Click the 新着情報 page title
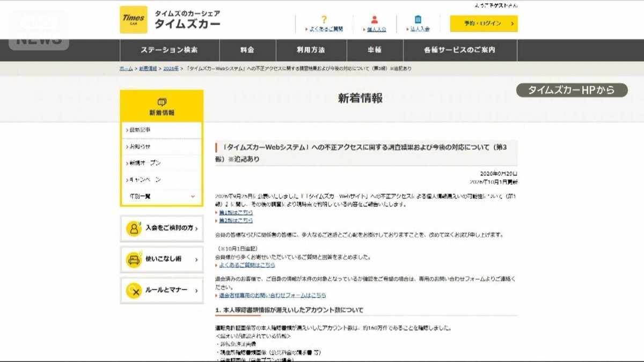This screenshot has height=362, width=644. (x=360, y=98)
